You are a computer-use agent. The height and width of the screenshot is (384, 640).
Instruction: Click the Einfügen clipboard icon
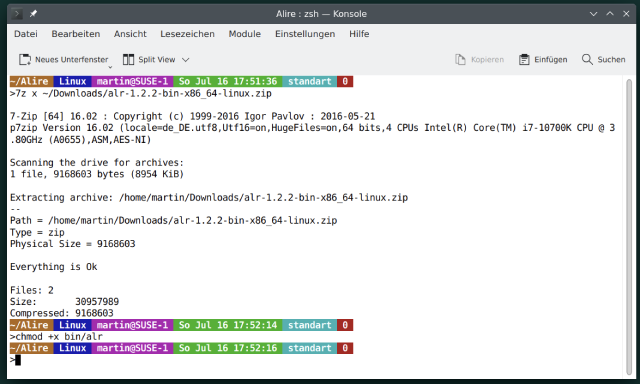coord(524,60)
